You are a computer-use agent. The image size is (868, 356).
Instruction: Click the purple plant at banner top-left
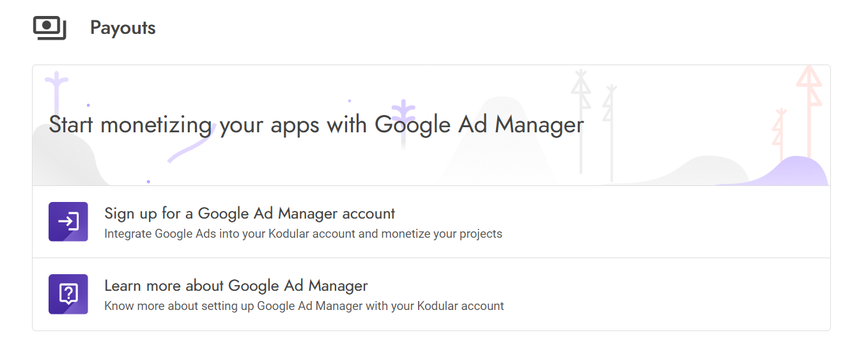pos(57,89)
